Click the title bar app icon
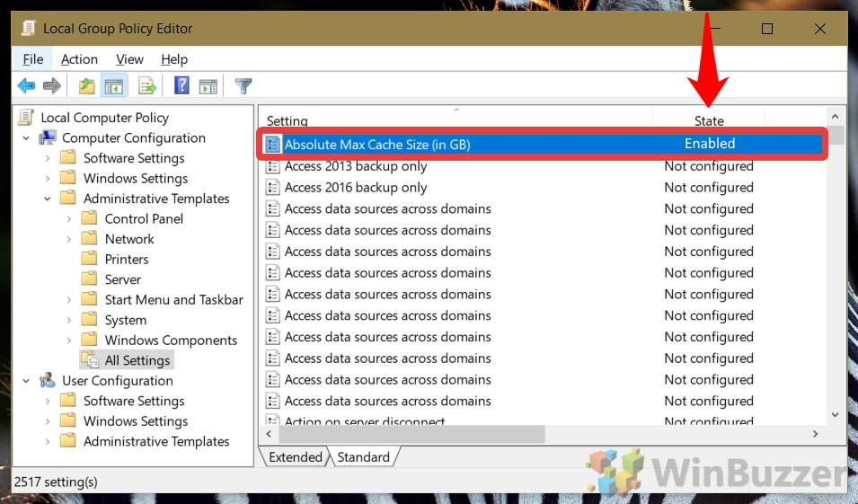Screen dimensions: 858x504 tap(29, 28)
